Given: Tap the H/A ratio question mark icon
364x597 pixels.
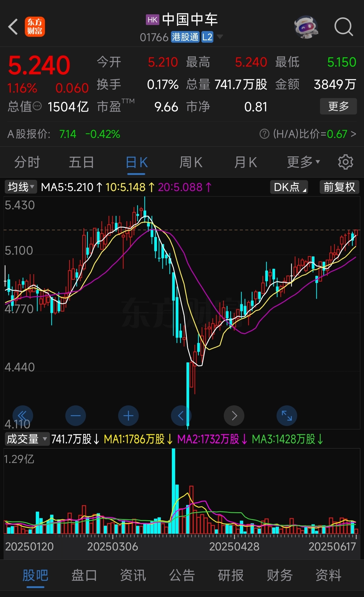Looking at the screenshot, I should [264, 134].
